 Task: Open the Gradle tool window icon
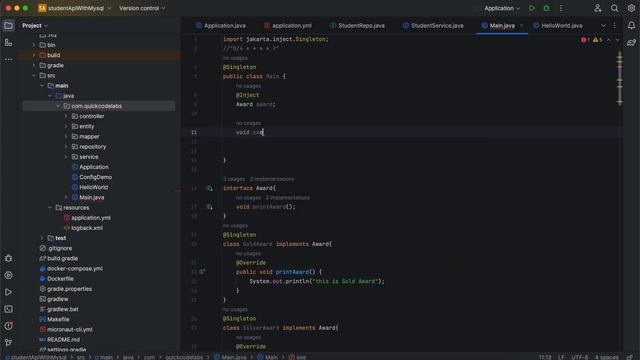point(631,42)
